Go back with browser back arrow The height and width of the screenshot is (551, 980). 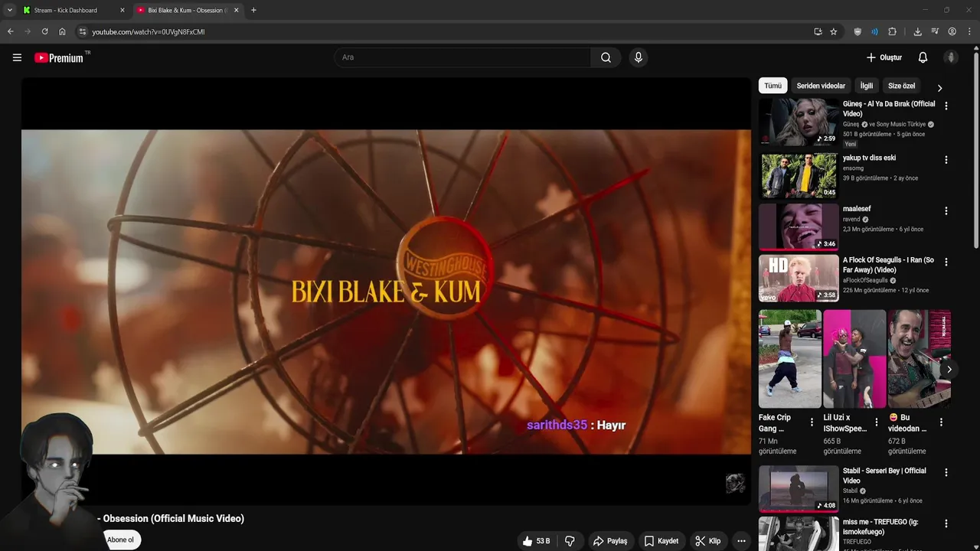(x=10, y=31)
